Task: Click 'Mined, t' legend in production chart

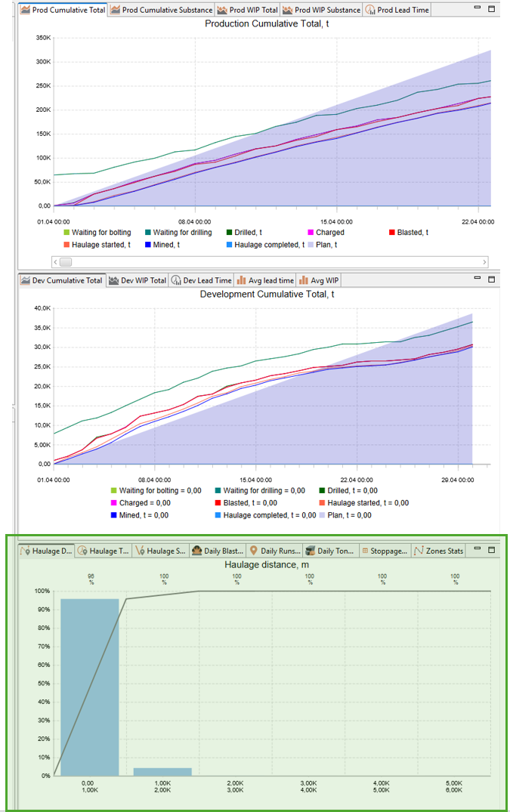Action: pyautogui.click(x=162, y=245)
